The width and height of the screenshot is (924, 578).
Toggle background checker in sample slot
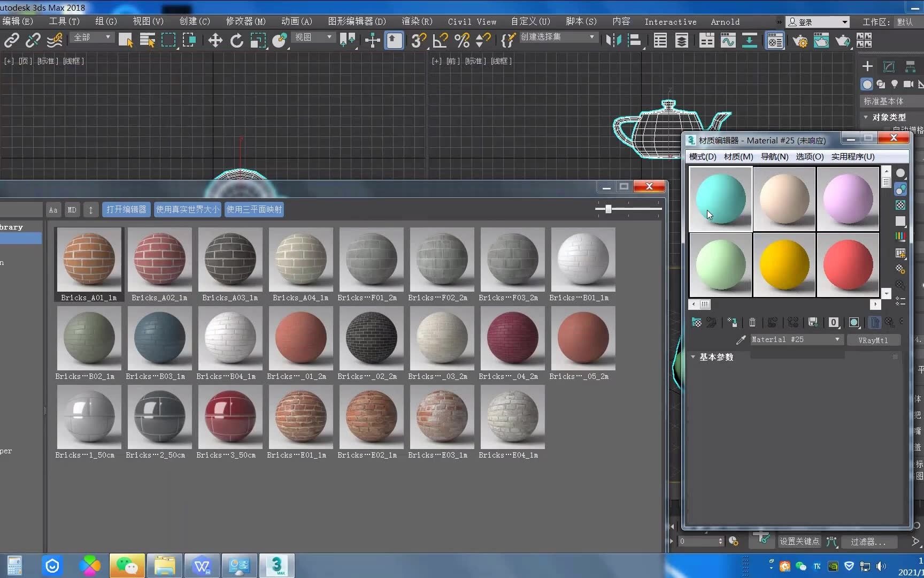tap(900, 205)
